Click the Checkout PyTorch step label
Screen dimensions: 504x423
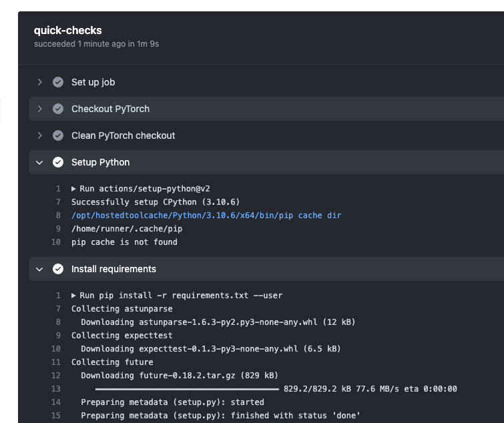pyautogui.click(x=110, y=109)
